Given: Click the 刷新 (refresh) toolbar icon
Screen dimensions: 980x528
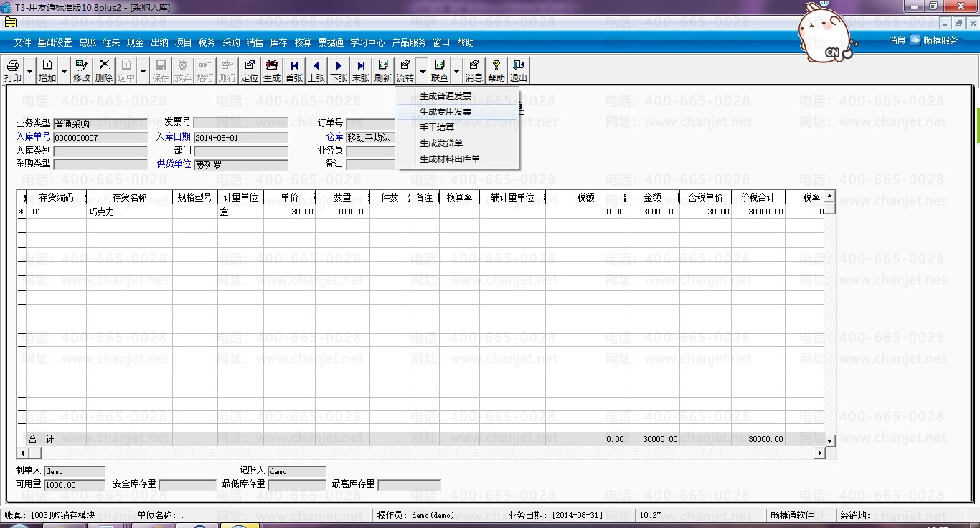Looking at the screenshot, I should [x=383, y=70].
